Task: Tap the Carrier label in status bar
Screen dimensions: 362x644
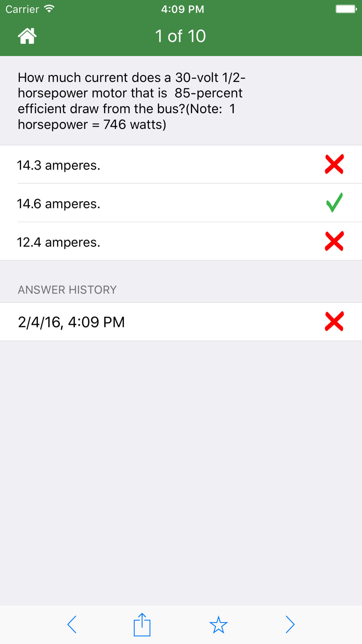Action: click(x=22, y=9)
